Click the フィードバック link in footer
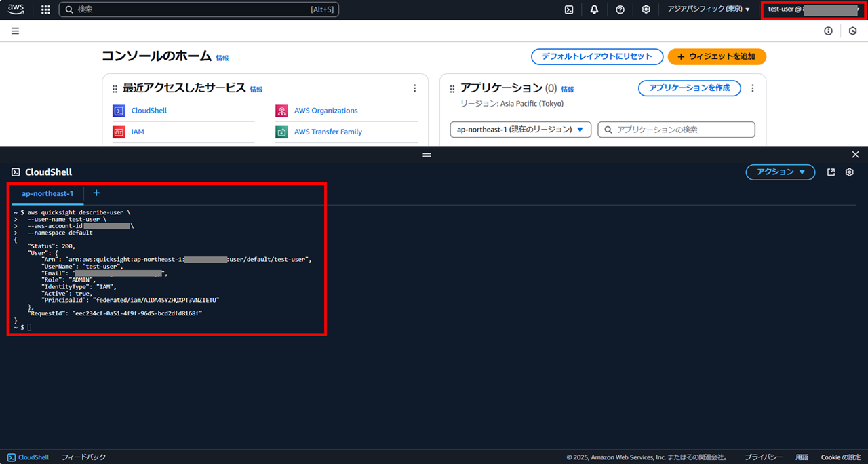868x464 pixels. [84, 457]
